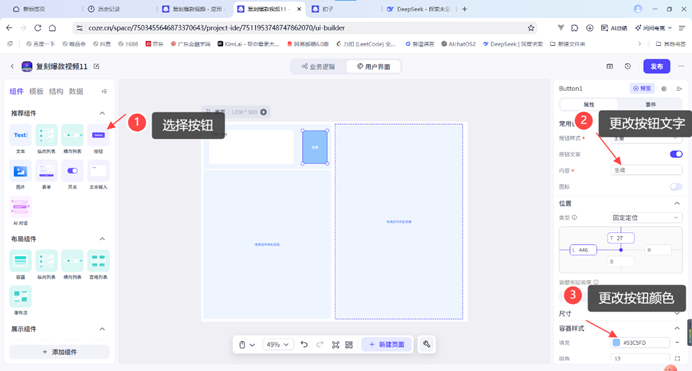This screenshot has width=692, height=371.
Task: Select the 文本输入 component
Action: click(x=98, y=171)
